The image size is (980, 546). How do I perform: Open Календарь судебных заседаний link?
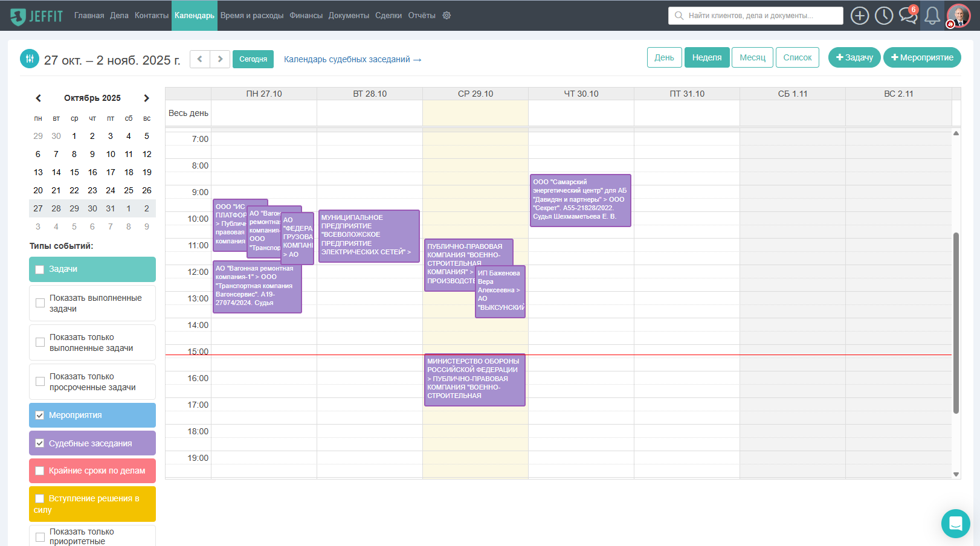tap(352, 59)
